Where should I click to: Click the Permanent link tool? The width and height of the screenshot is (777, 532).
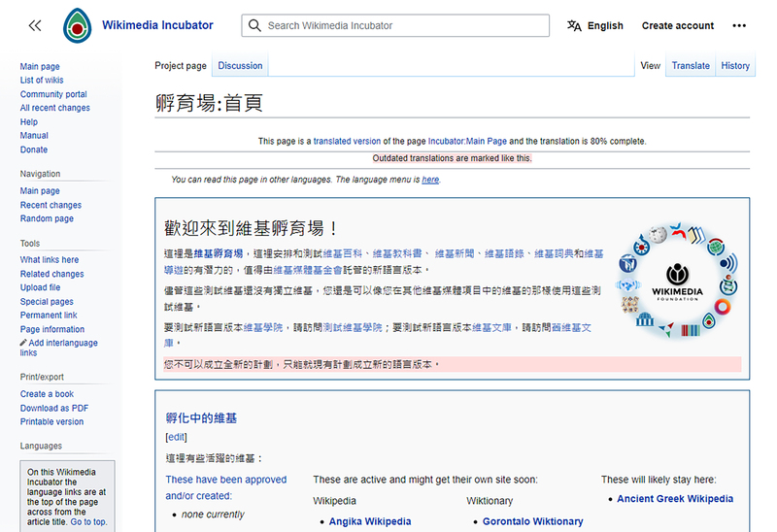click(x=49, y=316)
